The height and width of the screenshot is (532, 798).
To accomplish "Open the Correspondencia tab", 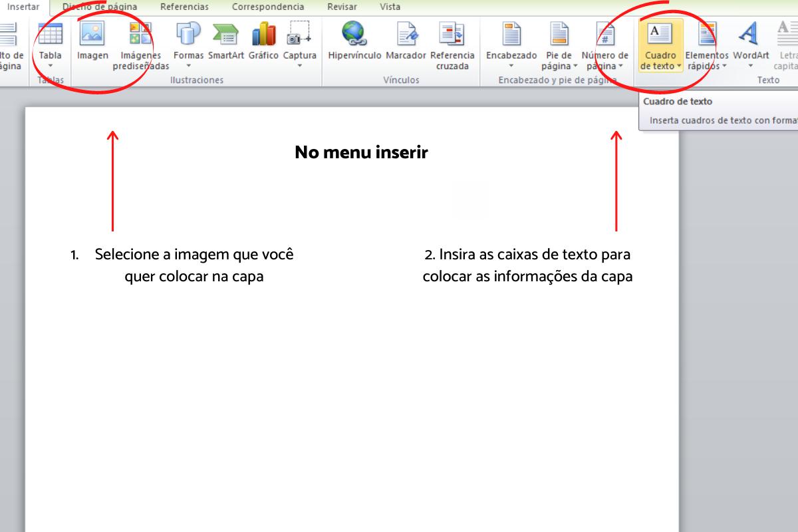I will point(268,7).
